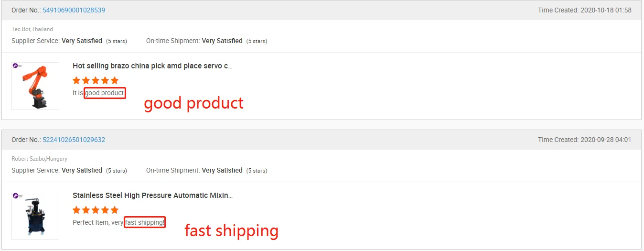Open the Hot selling brazo china product title

pyautogui.click(x=152, y=66)
